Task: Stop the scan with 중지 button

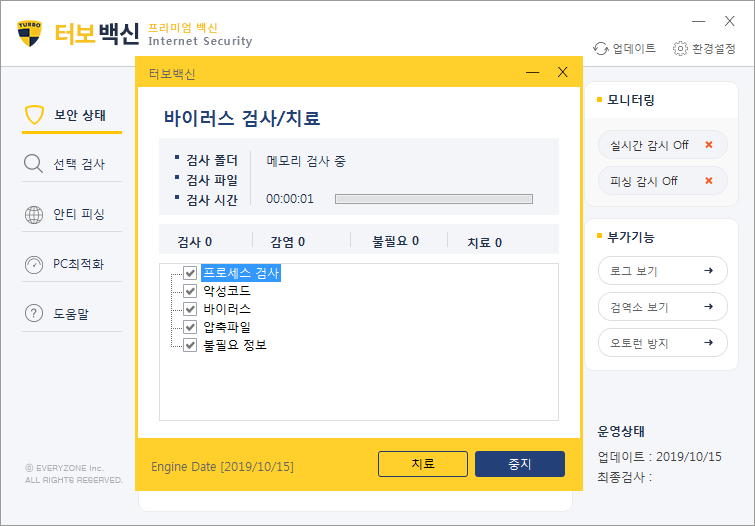Action: (x=519, y=464)
